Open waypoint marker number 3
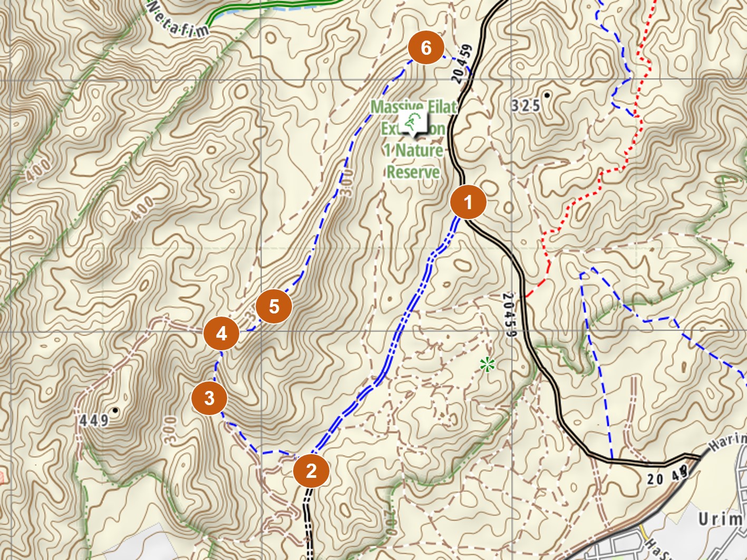747x560 pixels. tap(209, 398)
